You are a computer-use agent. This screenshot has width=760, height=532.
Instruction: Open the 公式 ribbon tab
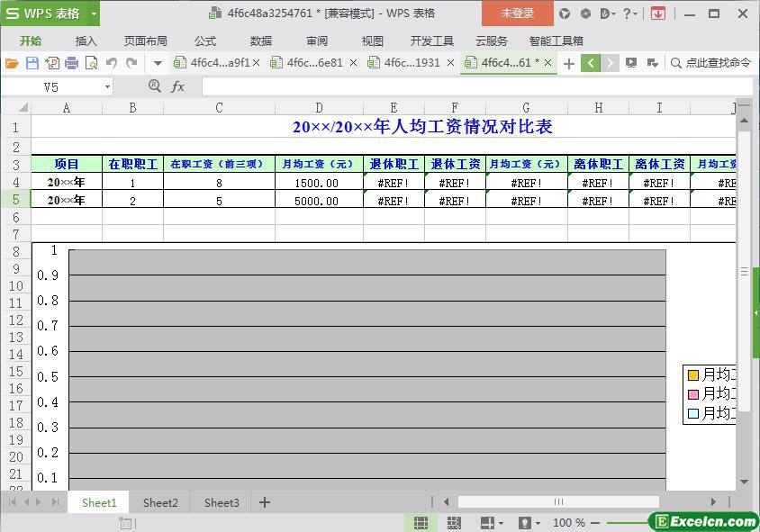(205, 41)
